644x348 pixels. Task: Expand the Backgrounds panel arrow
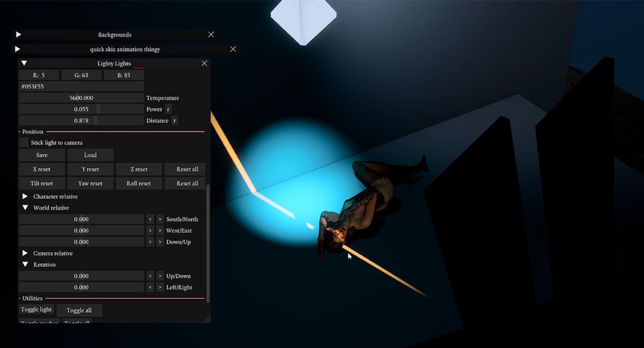tap(18, 35)
